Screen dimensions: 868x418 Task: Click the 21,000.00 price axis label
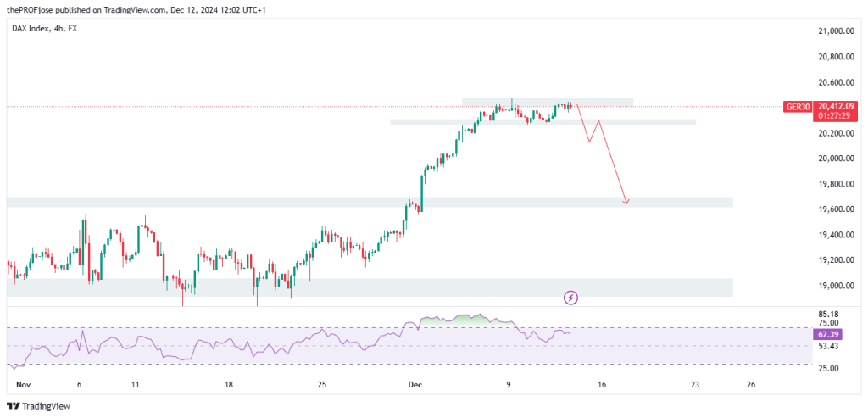pos(838,32)
